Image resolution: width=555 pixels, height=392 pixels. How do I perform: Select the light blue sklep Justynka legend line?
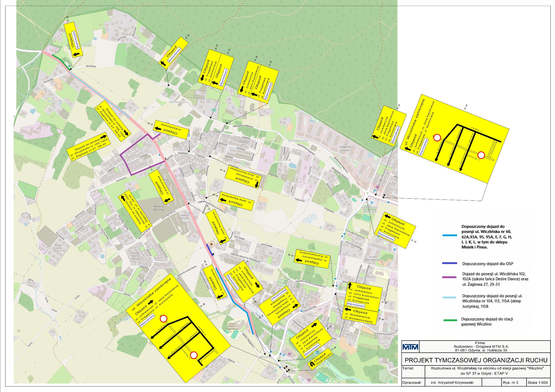point(450,298)
